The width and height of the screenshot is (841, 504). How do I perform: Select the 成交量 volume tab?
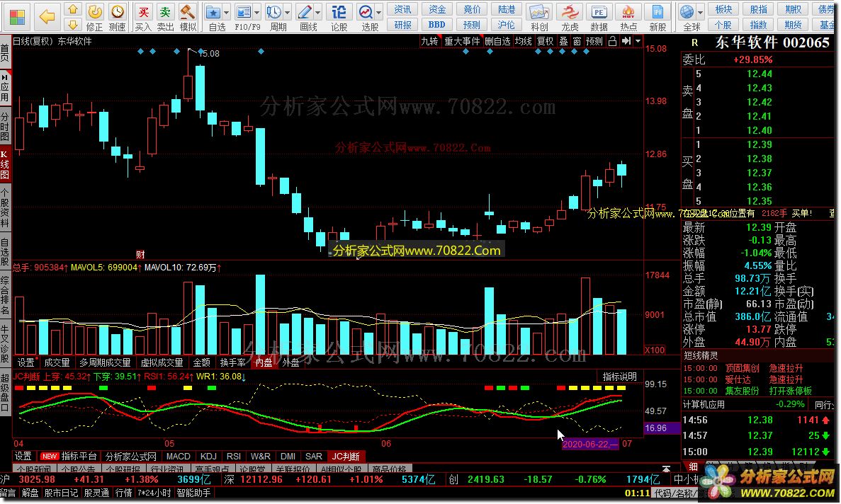[57, 362]
